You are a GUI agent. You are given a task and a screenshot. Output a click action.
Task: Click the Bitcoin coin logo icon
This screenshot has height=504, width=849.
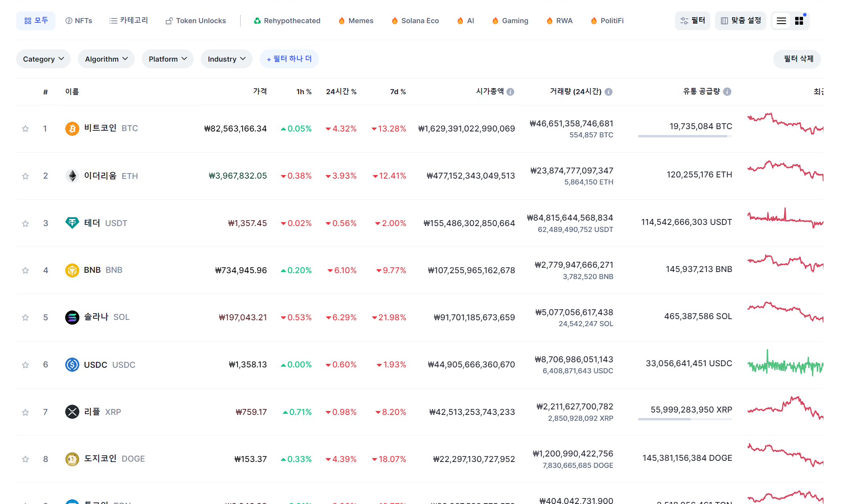point(72,128)
